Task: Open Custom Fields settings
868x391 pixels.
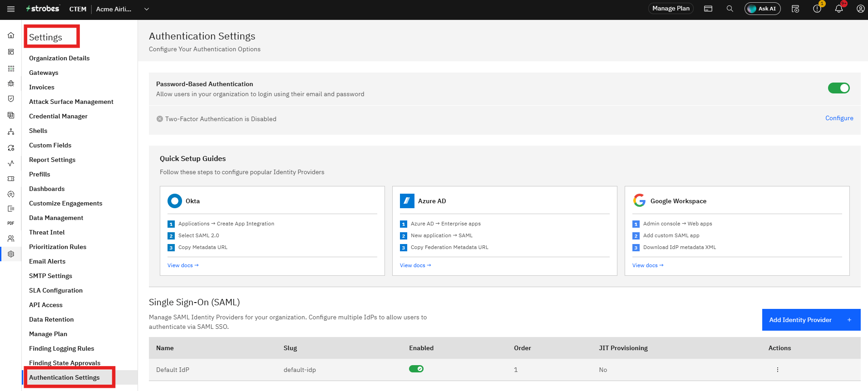Action: pyautogui.click(x=50, y=145)
